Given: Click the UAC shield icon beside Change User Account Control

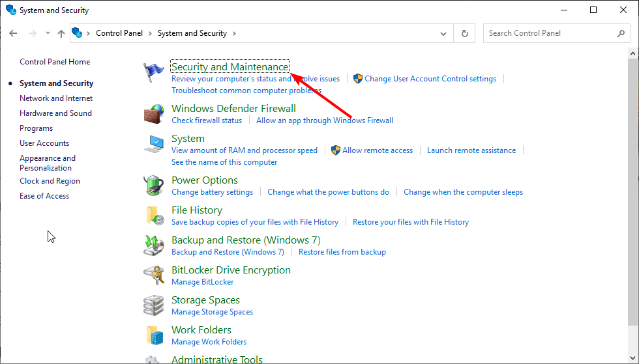Looking at the screenshot, I should coord(358,79).
